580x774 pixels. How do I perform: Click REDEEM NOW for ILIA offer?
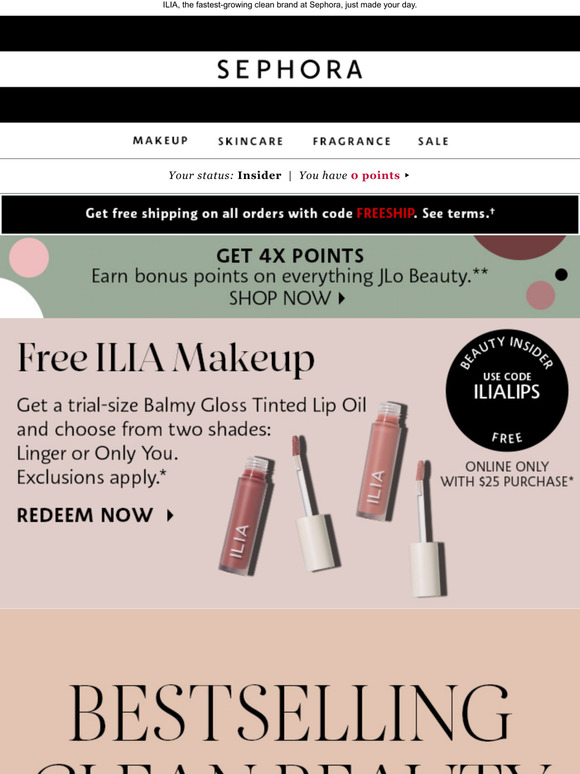[84, 515]
